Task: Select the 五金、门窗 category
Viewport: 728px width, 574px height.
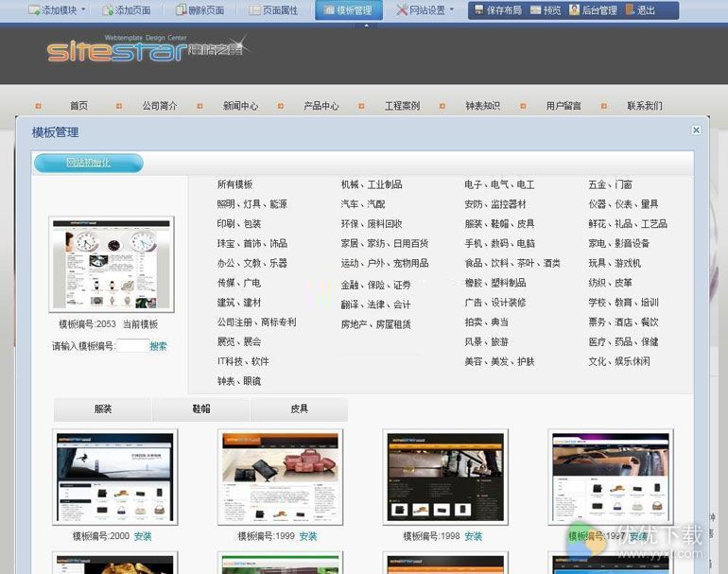Action: point(610,184)
